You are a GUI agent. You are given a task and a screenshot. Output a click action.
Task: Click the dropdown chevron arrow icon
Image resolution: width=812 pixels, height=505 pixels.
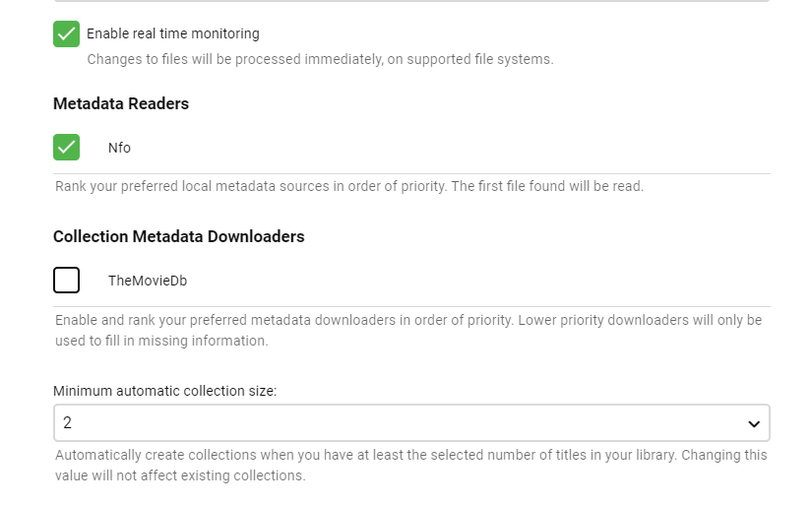click(x=754, y=424)
